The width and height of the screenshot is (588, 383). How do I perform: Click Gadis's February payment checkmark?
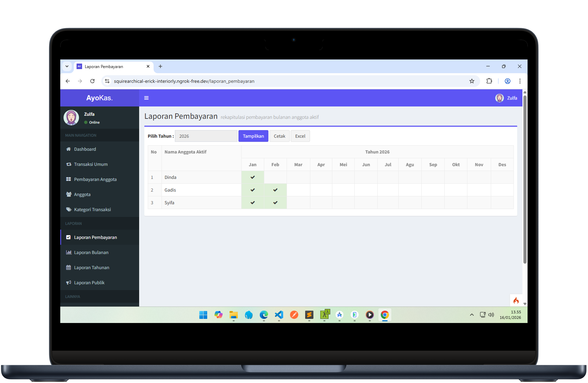[x=275, y=190]
